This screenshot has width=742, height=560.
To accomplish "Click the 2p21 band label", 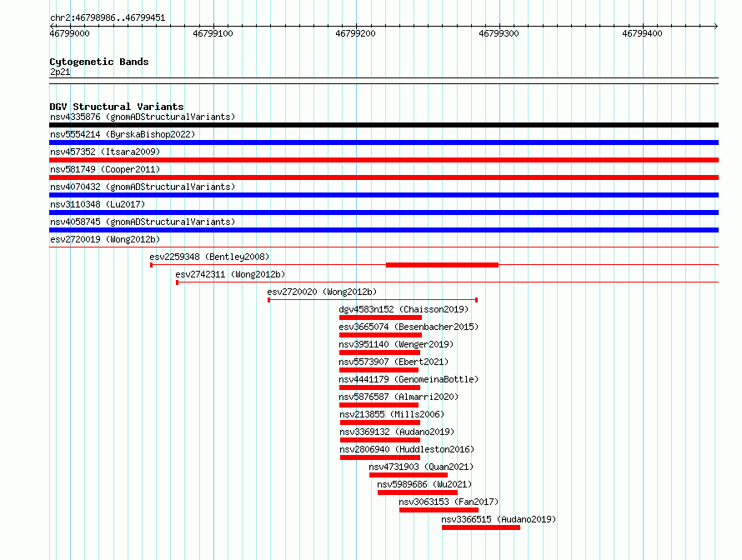I will point(60,72).
